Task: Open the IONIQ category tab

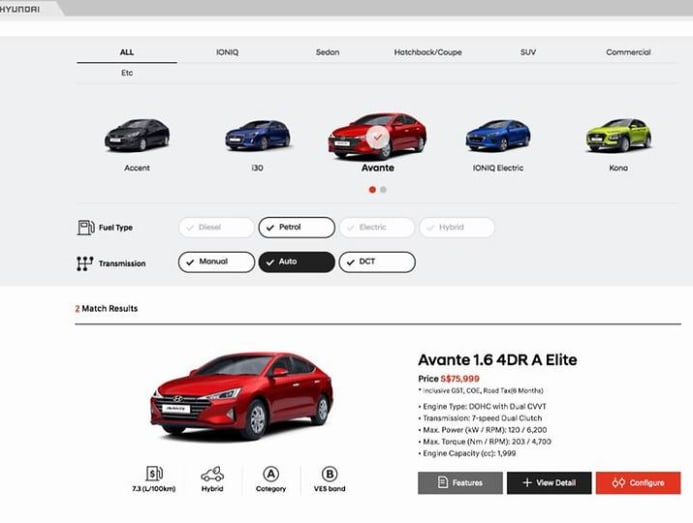Action: 228,52
